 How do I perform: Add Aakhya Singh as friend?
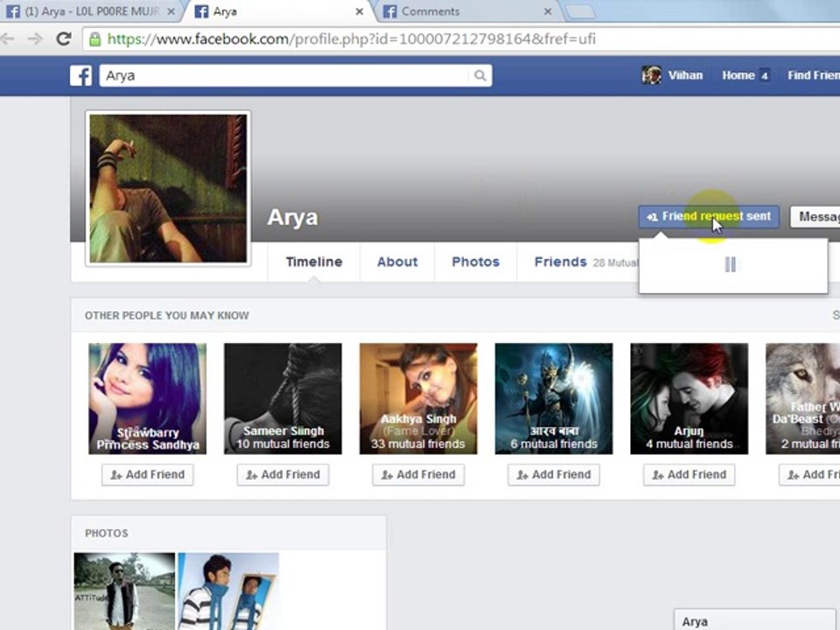pyautogui.click(x=418, y=474)
